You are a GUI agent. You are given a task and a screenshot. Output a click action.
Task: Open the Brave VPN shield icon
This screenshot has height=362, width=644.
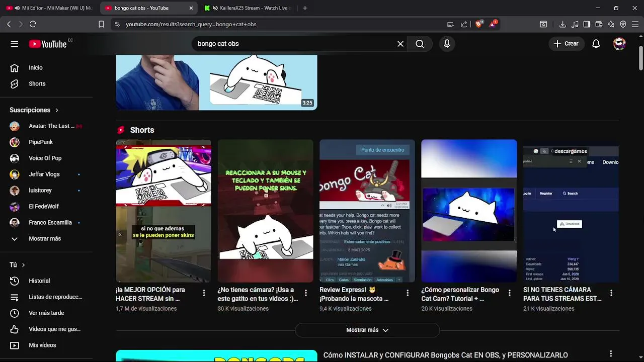pyautogui.click(x=623, y=24)
